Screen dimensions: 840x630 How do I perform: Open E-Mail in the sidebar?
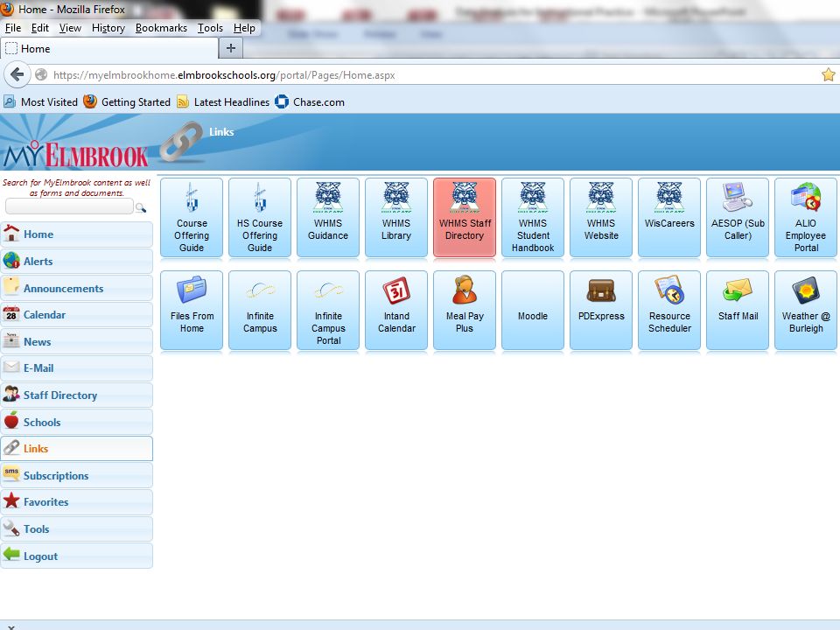tap(77, 368)
